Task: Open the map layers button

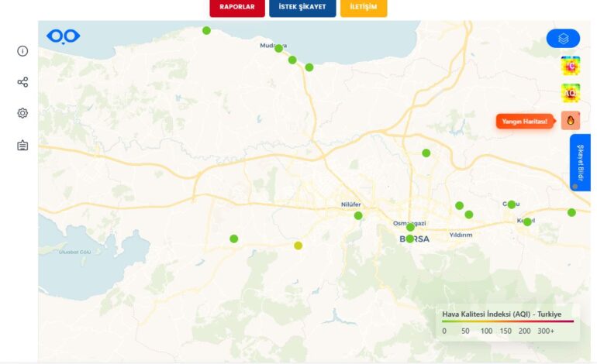Action: [563, 38]
